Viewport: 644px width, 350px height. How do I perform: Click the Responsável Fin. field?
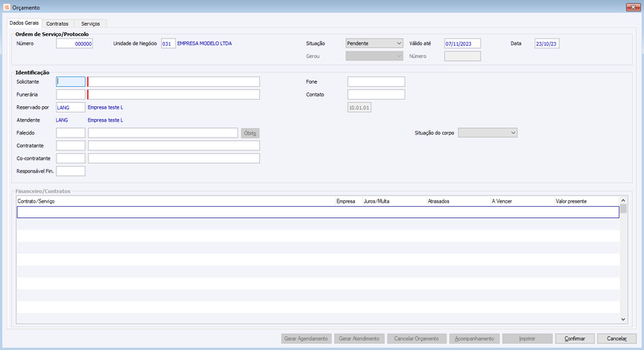(71, 171)
